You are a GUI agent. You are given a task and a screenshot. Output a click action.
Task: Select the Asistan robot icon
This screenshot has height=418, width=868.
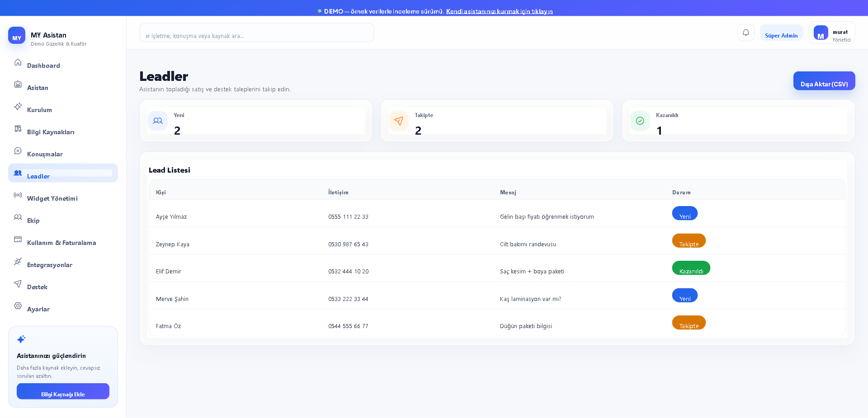click(18, 84)
